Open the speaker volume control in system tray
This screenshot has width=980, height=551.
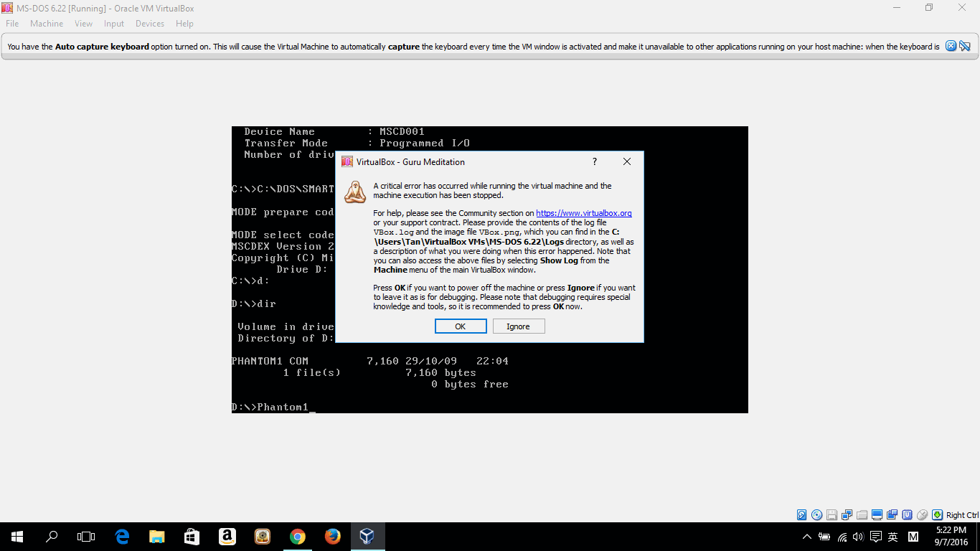point(858,537)
